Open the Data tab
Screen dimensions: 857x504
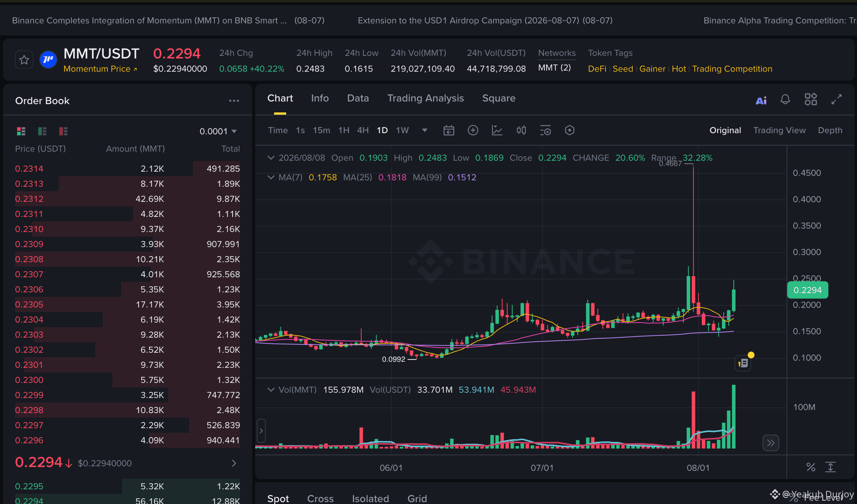(x=358, y=98)
